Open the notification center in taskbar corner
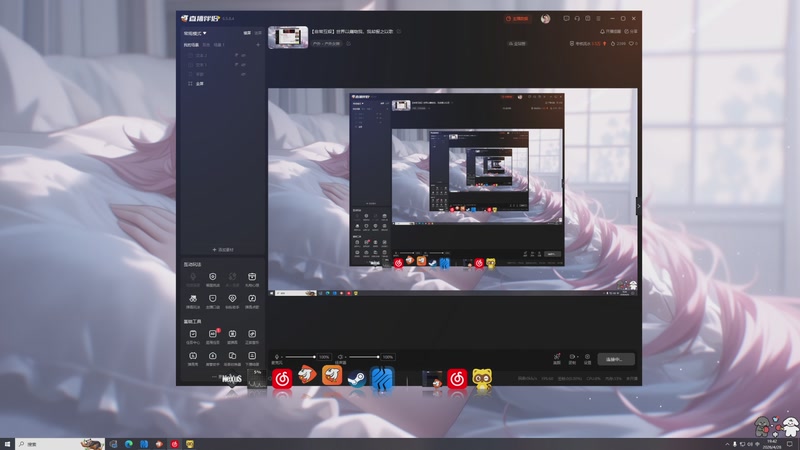Image resolution: width=800 pixels, height=450 pixels. [790, 444]
